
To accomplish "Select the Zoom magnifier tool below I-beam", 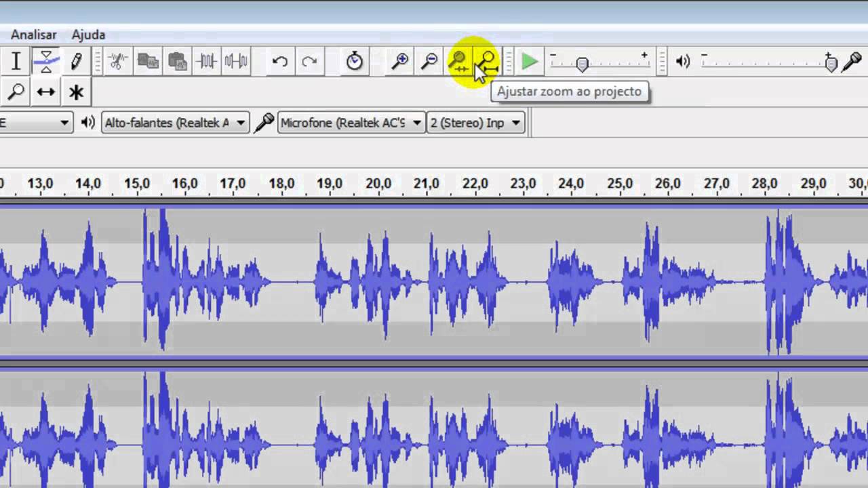I will 16,91.
